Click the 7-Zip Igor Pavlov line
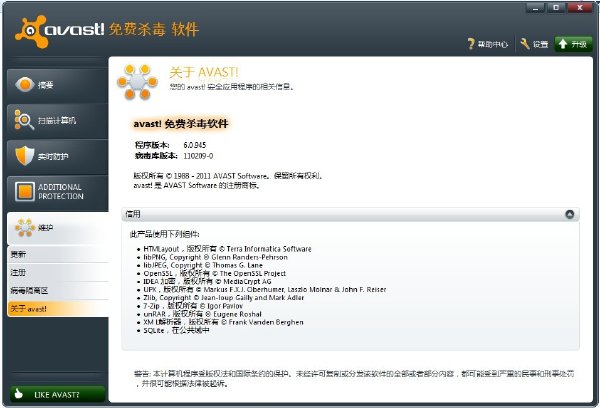This screenshot has height=408, width=600. click(x=193, y=306)
